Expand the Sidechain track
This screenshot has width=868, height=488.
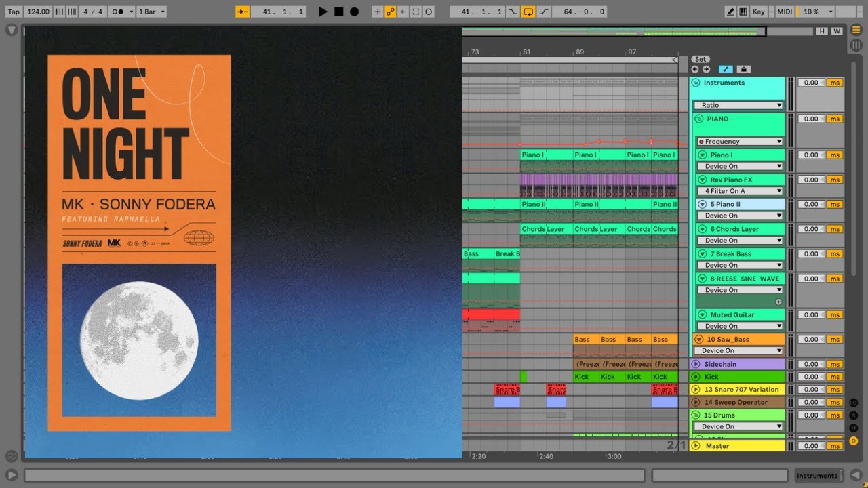[696, 364]
